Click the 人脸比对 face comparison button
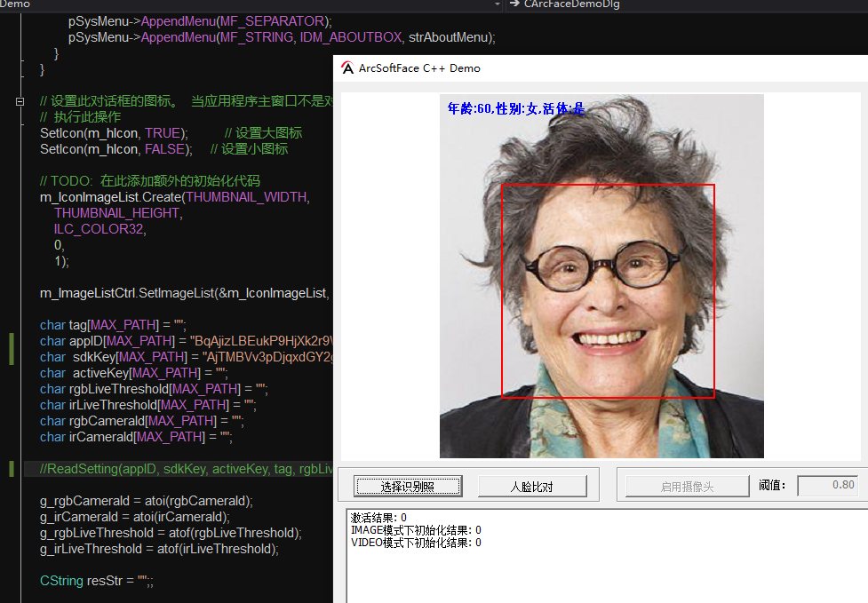This screenshot has height=603, width=868. coord(533,486)
